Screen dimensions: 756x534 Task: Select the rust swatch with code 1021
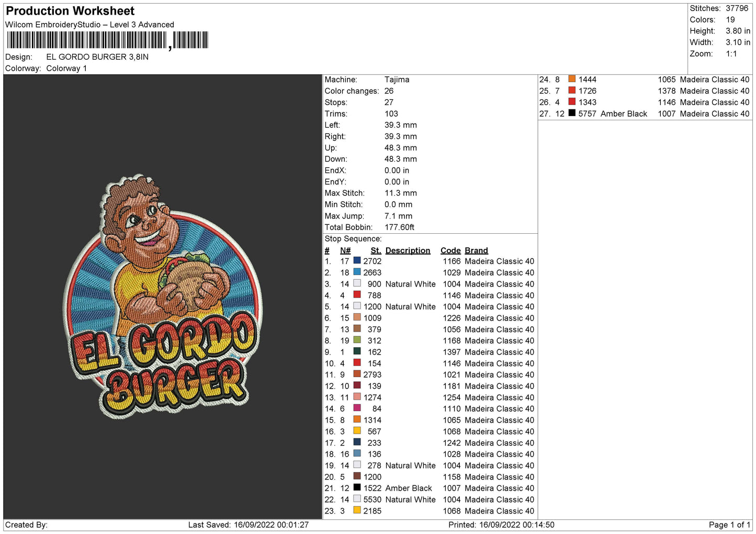(x=357, y=374)
